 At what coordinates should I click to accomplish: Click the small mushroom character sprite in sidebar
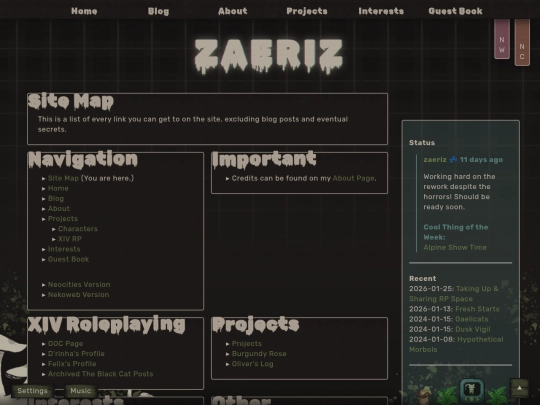(x=425, y=395)
